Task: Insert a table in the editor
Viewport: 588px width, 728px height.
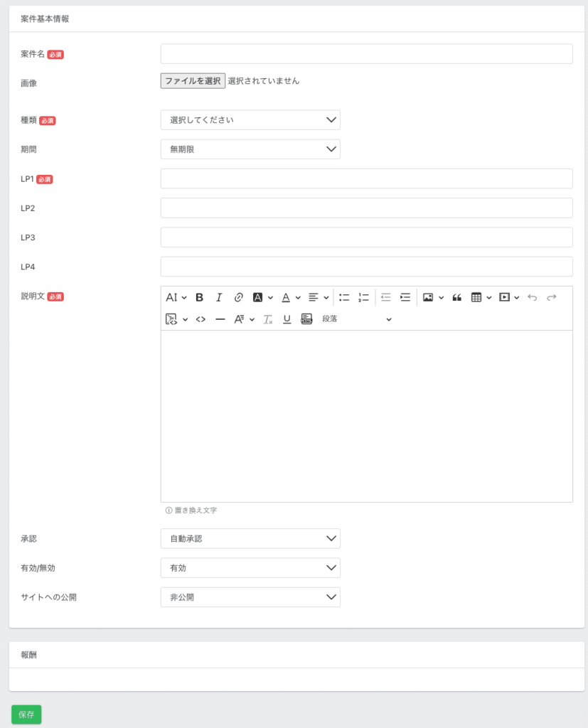Action: point(476,298)
